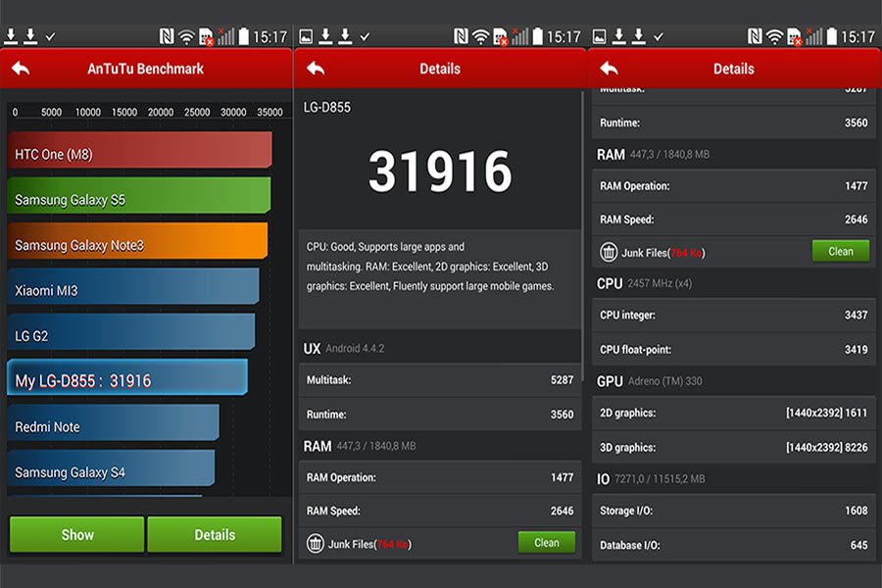The image size is (882, 588).
Task: Select the Redmi Note score bar
Action: (x=113, y=426)
